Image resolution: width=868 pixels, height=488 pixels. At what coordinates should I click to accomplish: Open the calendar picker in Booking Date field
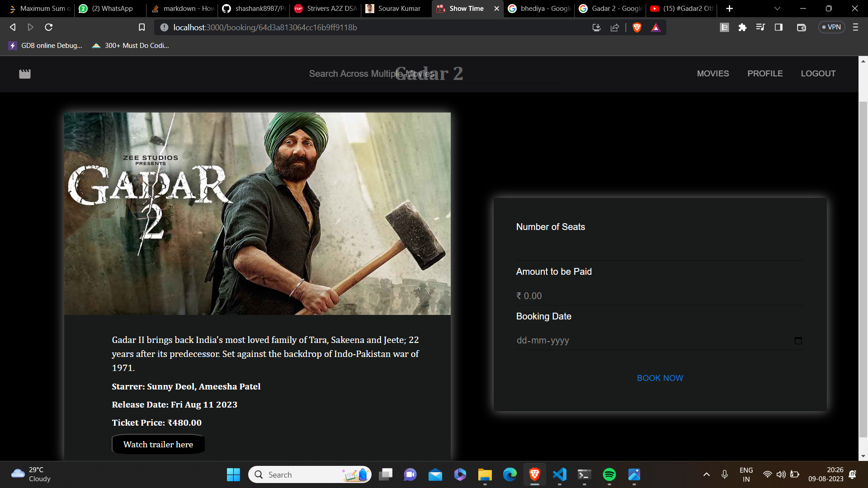[798, 341]
